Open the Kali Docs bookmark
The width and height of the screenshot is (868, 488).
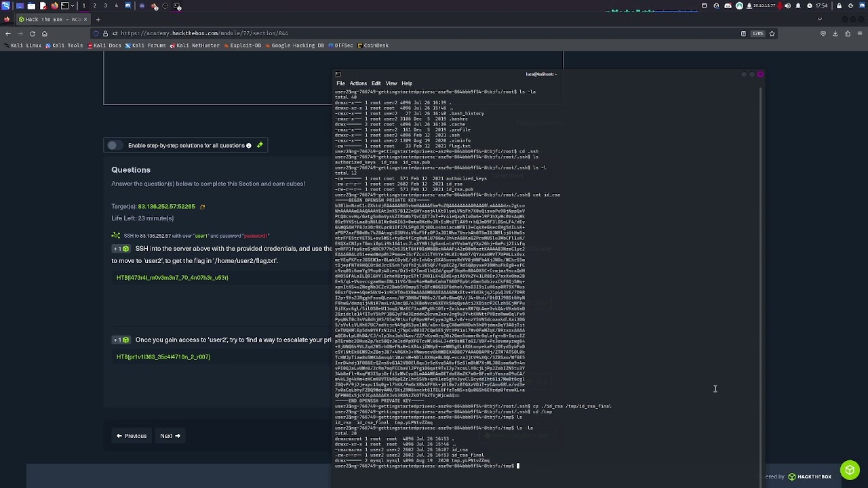coord(104,45)
